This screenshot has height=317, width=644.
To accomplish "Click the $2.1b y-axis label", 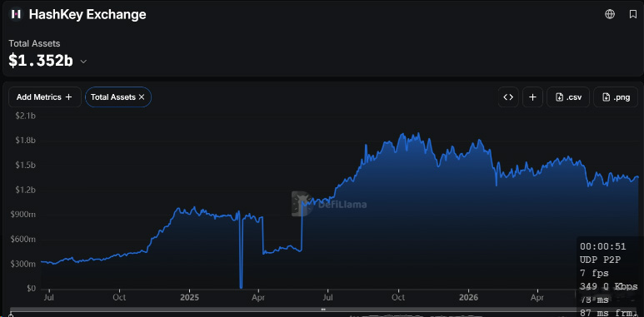I will pos(26,116).
